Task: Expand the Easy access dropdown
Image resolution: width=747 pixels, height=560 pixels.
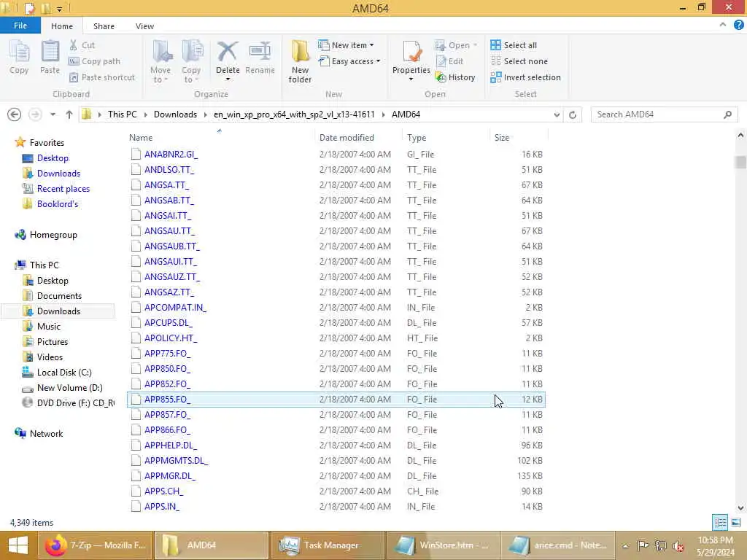Action: coord(378,61)
